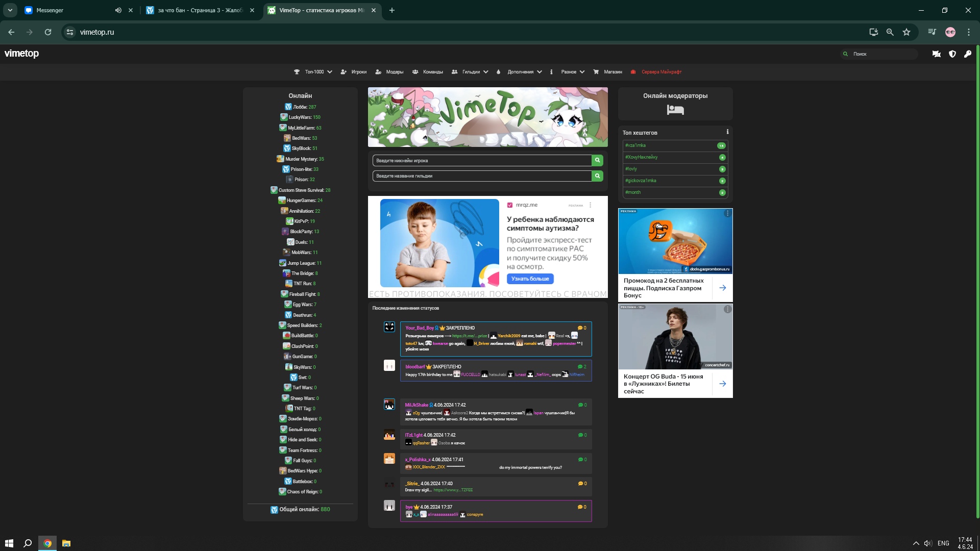Click the shield icon in site header
This screenshot has height=551, width=980.
point(952,54)
